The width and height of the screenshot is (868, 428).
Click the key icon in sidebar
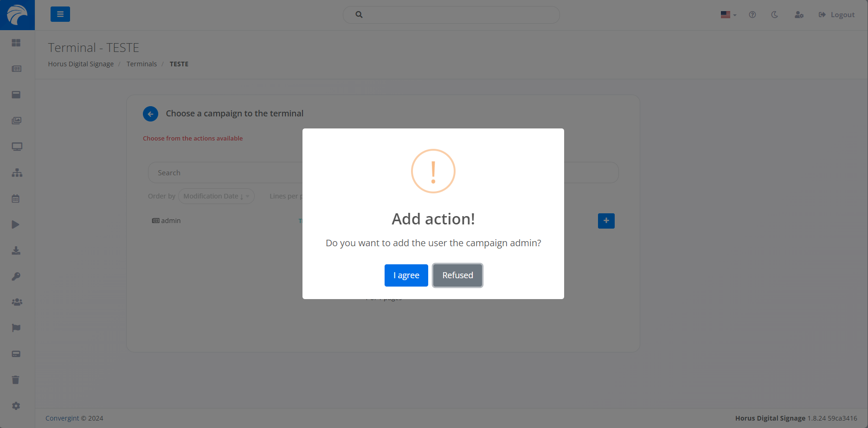coord(16,276)
